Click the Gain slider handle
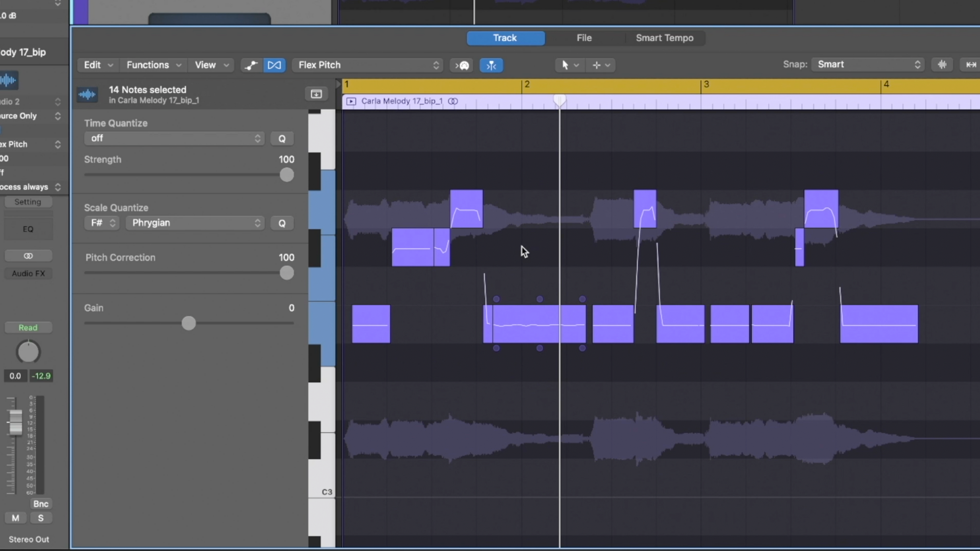Screen dimensions: 980x551 188,323
